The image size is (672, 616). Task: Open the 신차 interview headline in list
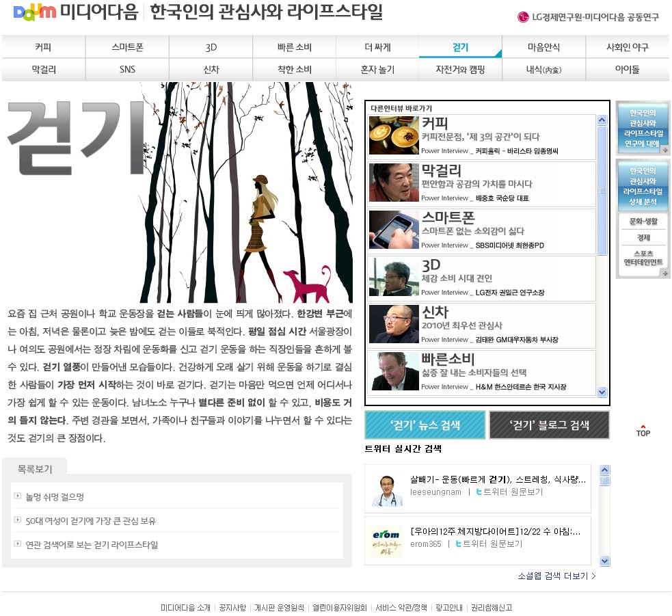pos(435,312)
